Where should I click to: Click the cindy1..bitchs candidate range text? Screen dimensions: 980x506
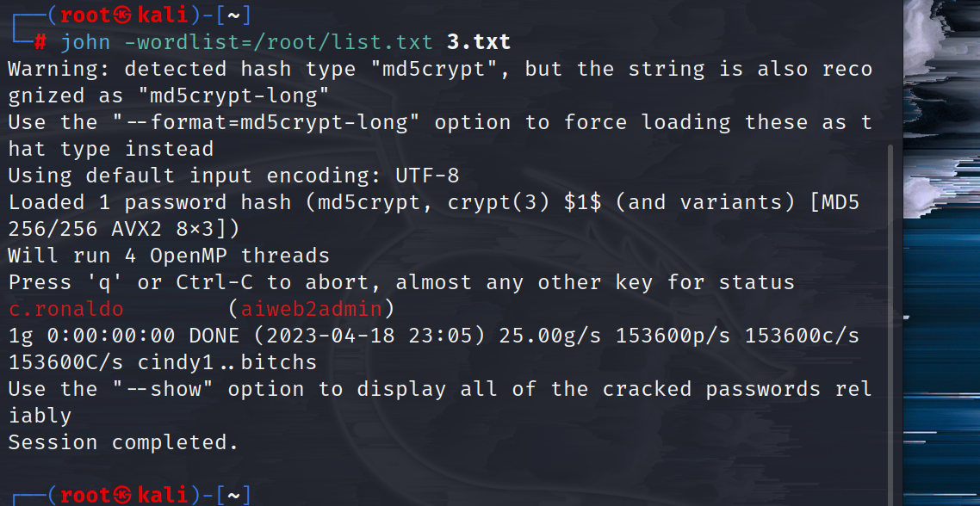(227, 362)
